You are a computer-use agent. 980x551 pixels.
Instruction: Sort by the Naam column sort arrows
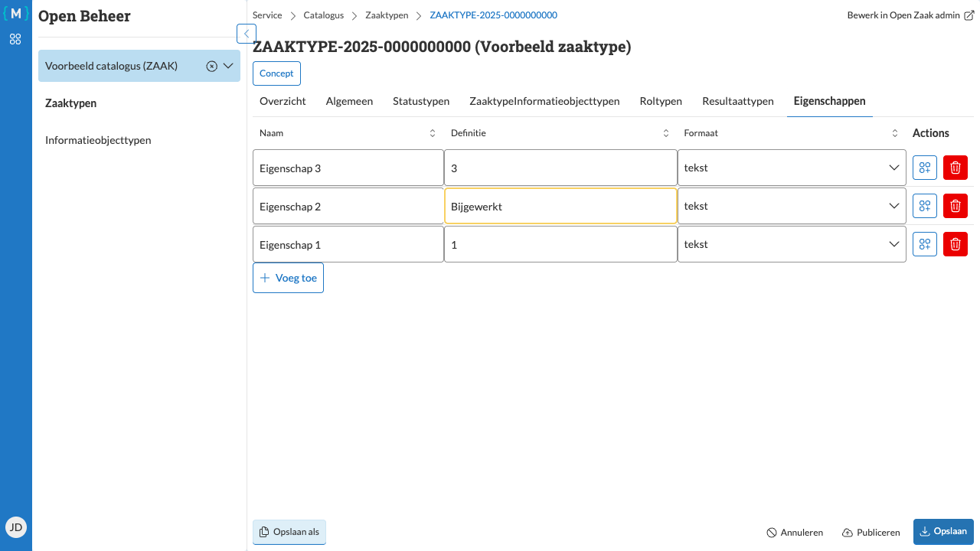click(433, 133)
